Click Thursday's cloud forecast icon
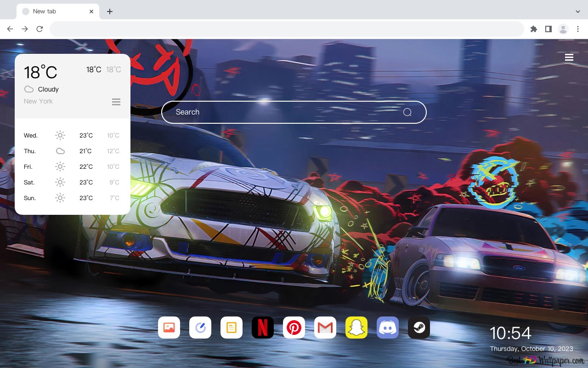This screenshot has height=368, width=588. click(60, 151)
